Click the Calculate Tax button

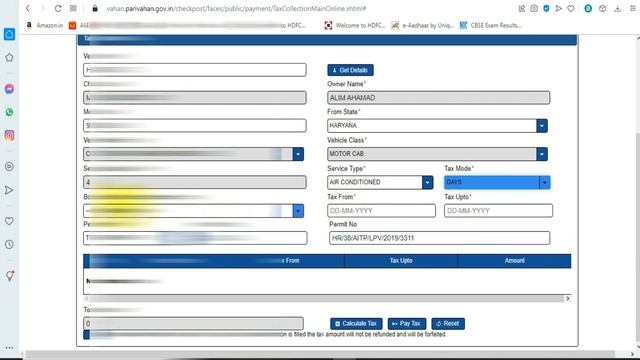(356, 324)
